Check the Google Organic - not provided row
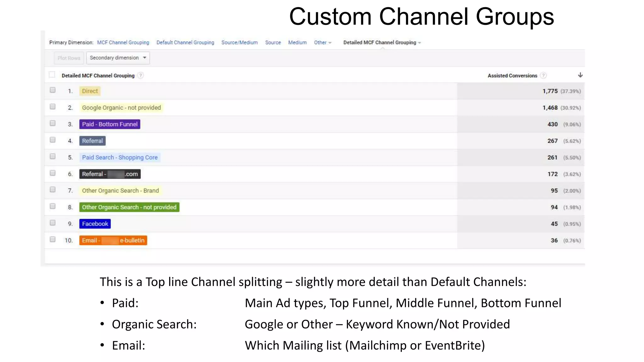This screenshot has height=362, width=644. pyautogui.click(x=53, y=107)
